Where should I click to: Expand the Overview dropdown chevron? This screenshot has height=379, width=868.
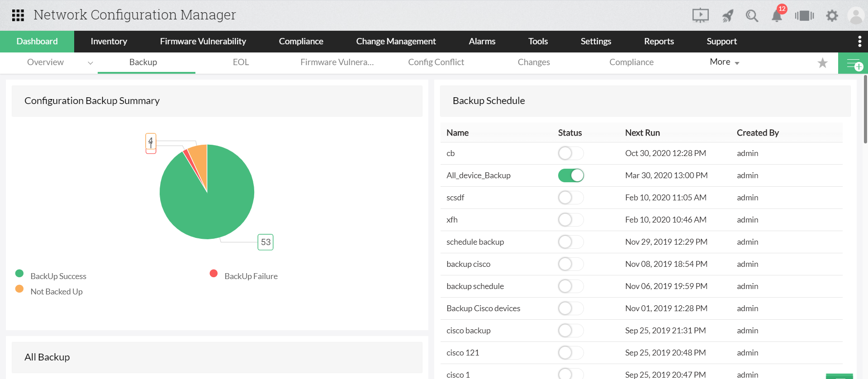point(90,63)
